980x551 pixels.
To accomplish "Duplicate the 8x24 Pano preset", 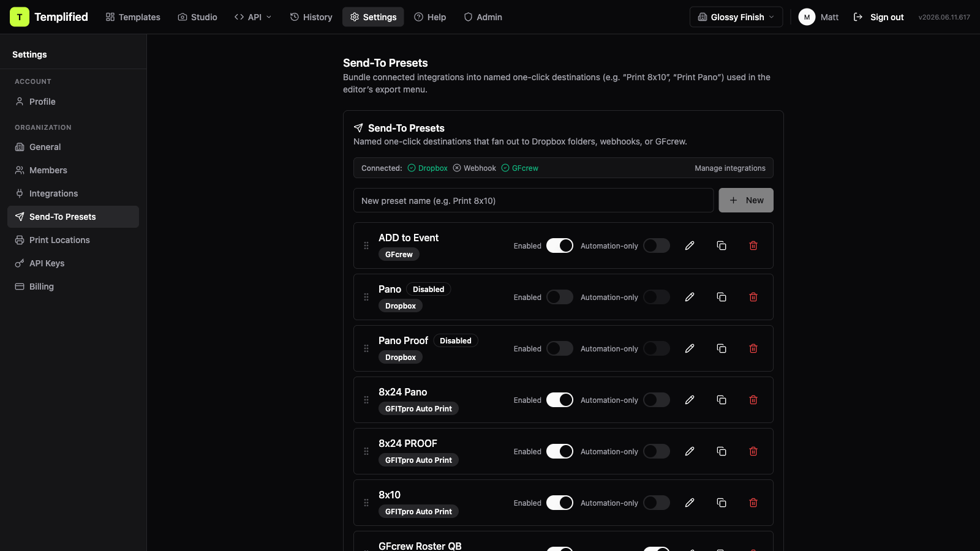I will tap(722, 400).
